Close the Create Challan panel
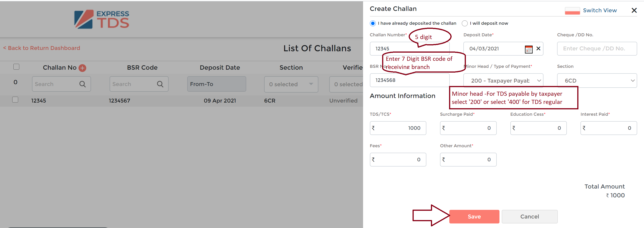The width and height of the screenshot is (644, 228). [x=634, y=10]
